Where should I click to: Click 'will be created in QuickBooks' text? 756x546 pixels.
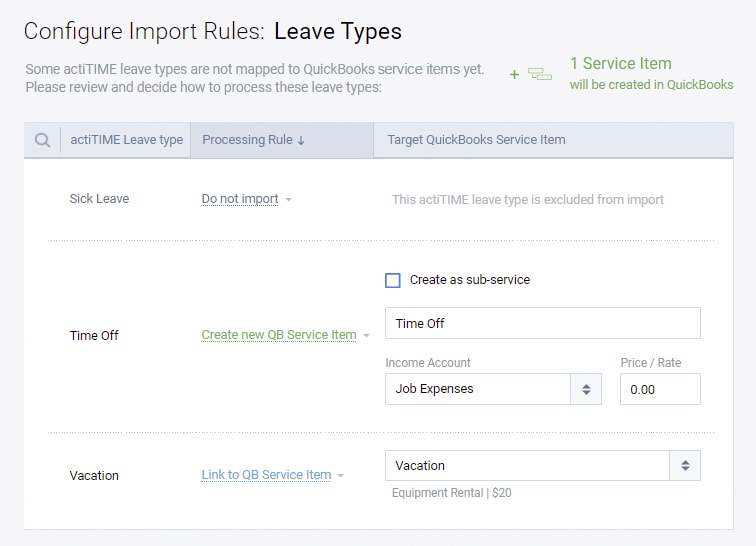[x=651, y=84]
